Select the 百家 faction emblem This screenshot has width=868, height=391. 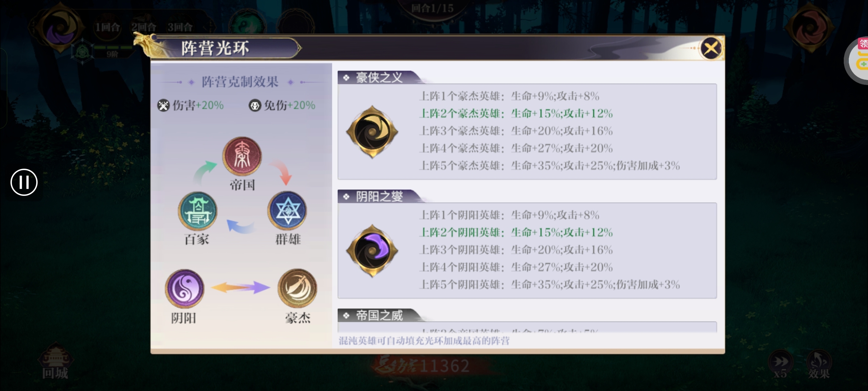pos(197,211)
